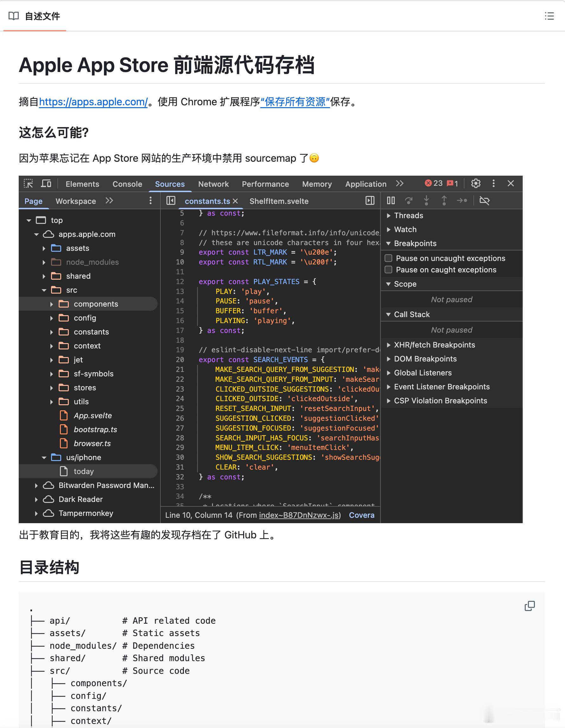Collapse the src folder arrow

click(x=44, y=290)
